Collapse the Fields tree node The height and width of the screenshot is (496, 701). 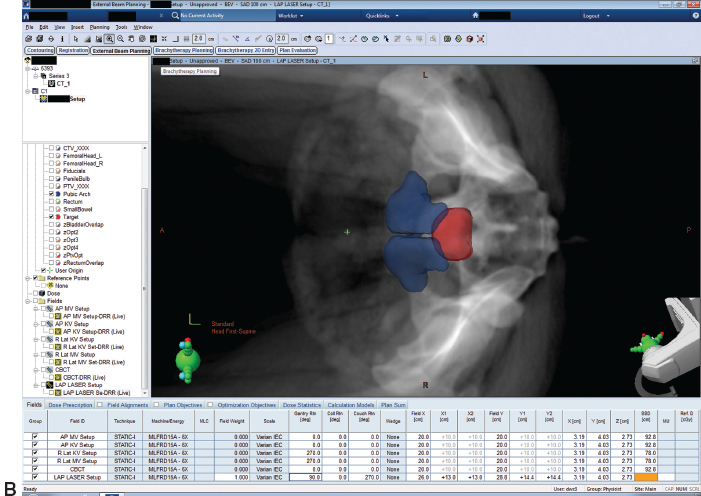point(28,301)
